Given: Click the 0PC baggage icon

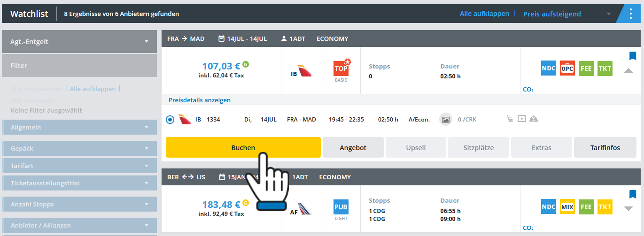Looking at the screenshot, I should (567, 68).
